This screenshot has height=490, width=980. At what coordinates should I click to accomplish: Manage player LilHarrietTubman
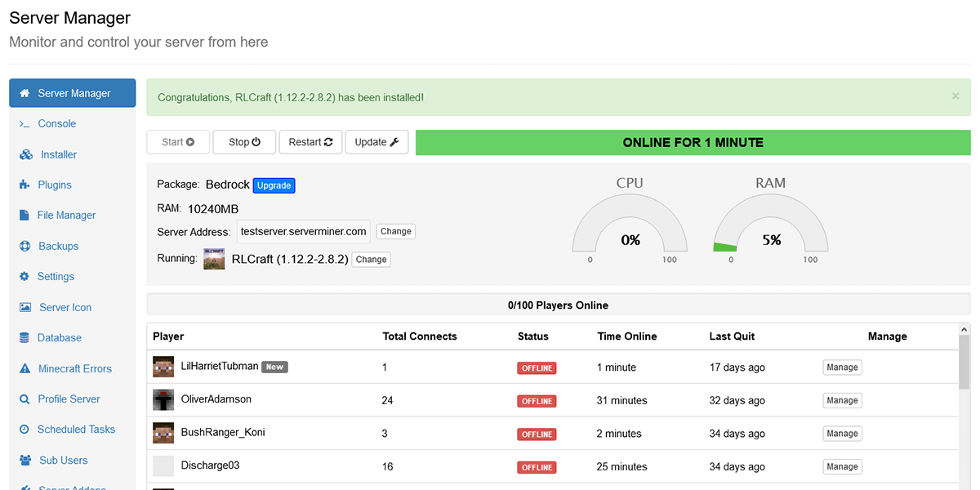[x=842, y=367]
